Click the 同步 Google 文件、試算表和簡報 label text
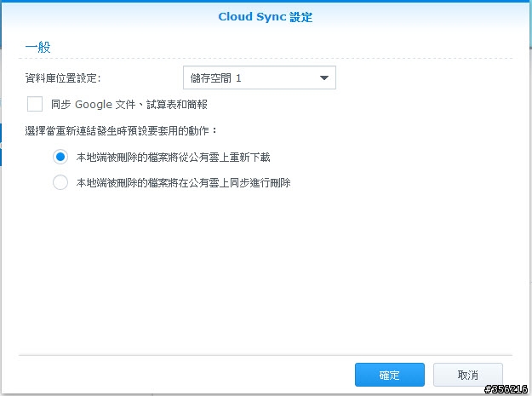The width and height of the screenshot is (532, 396). 129,105
